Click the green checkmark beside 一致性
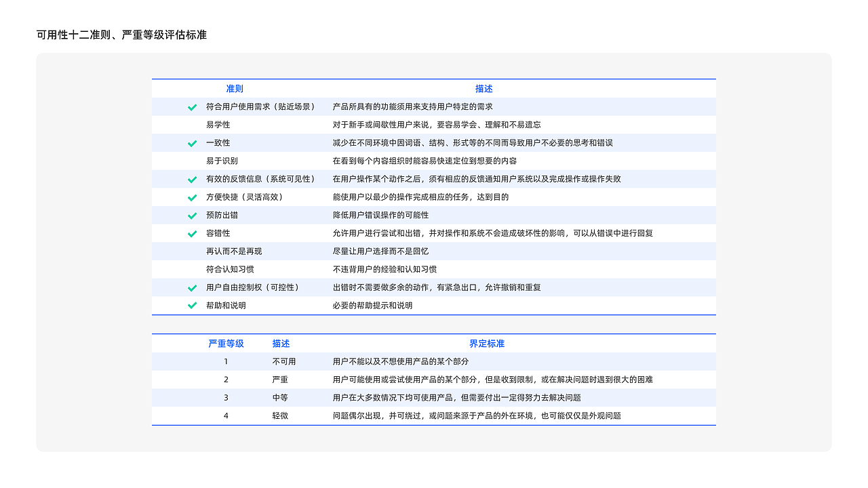 pyautogui.click(x=193, y=143)
